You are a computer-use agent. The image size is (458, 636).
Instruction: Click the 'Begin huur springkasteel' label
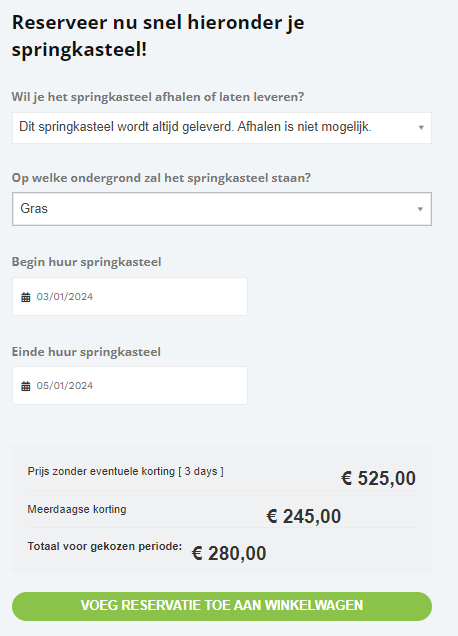[86, 262]
